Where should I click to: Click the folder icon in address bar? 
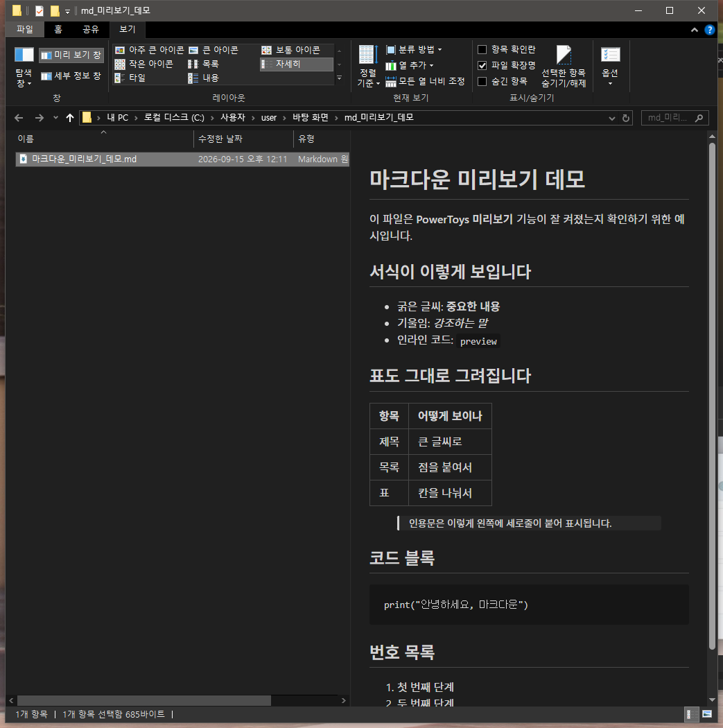[87, 117]
